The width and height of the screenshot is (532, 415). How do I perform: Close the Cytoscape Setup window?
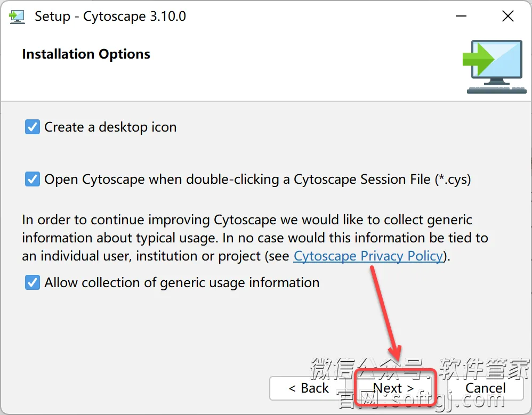point(508,16)
